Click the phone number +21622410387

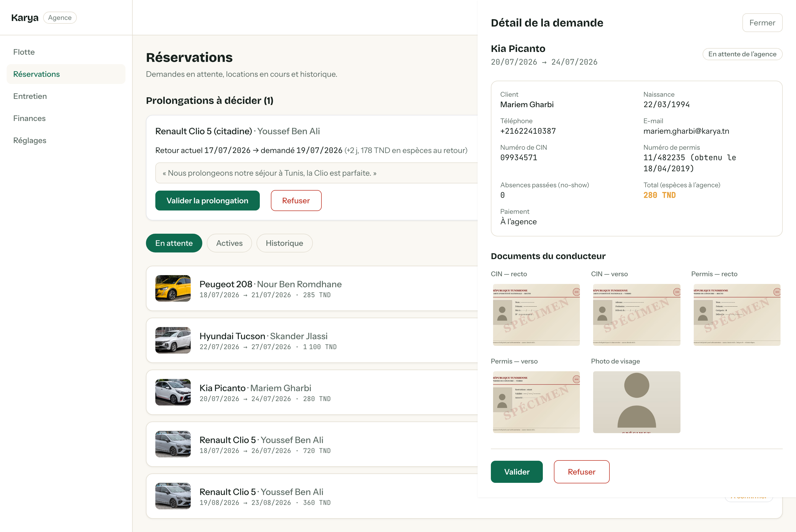tap(528, 131)
